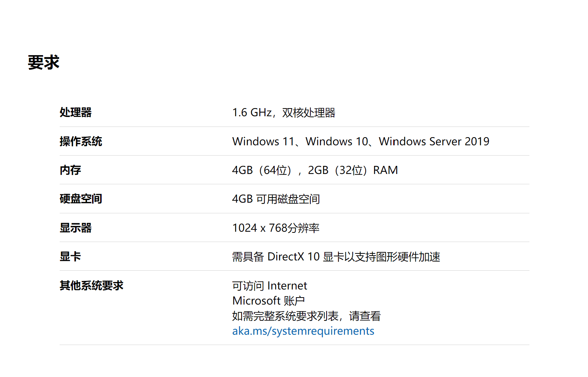Click the text Microsoft 账户
This screenshot has width=588, height=377.
268,301
